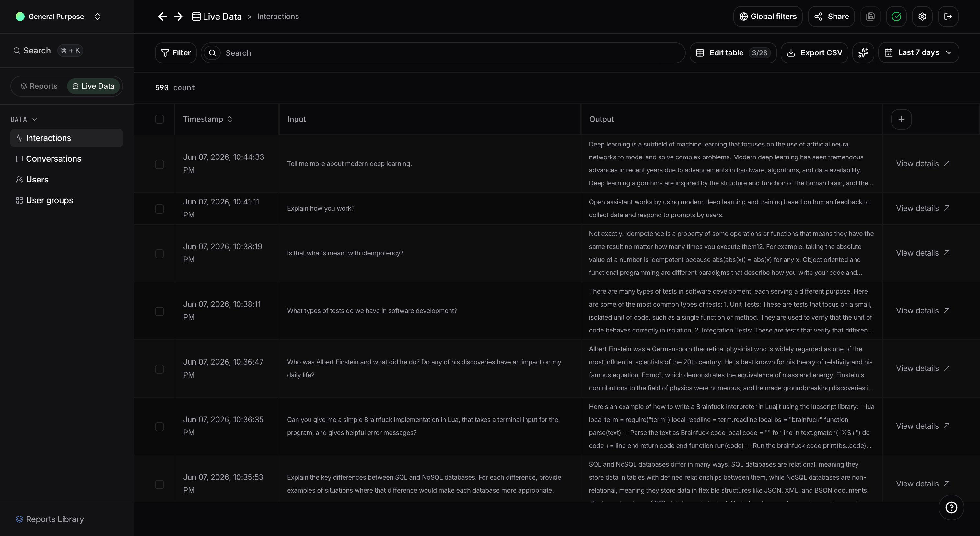
Task: Switch to the Reports tab
Action: (39, 86)
